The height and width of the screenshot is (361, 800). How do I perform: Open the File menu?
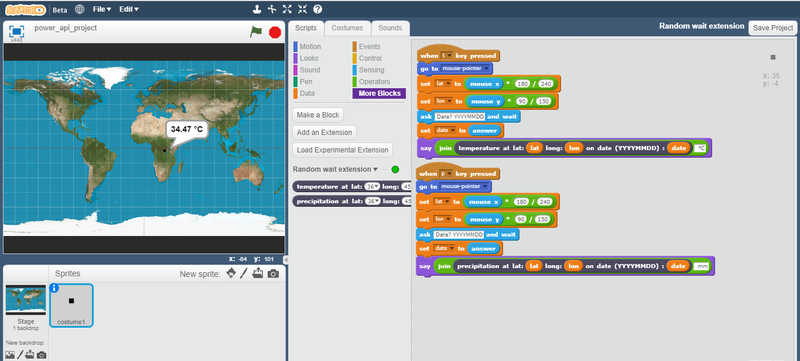(x=102, y=9)
